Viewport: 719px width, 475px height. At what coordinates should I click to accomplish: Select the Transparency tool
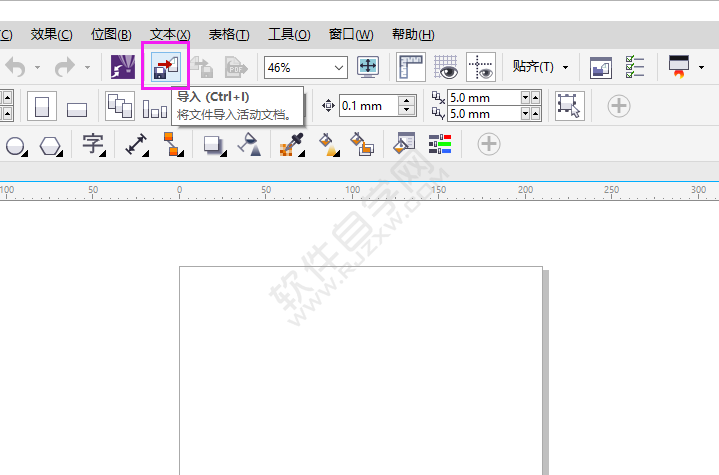[249, 145]
